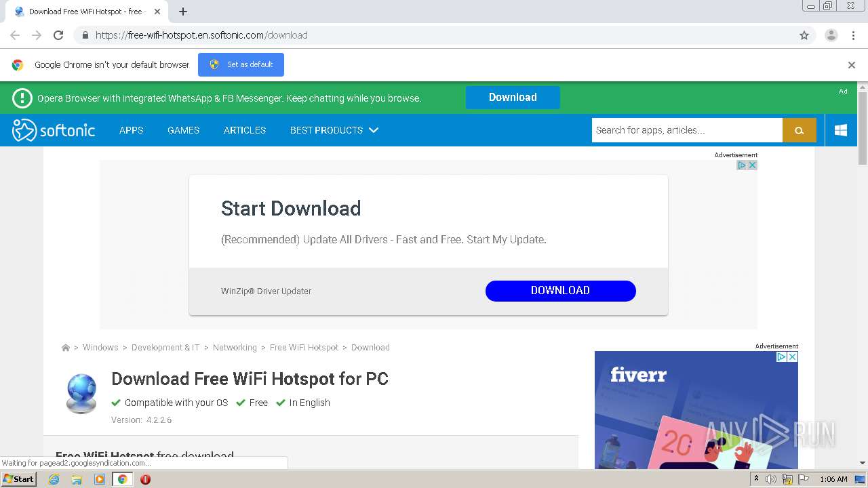This screenshot has width=868, height=488.
Task: Switch to Chrome taskbar button
Action: coord(122,479)
